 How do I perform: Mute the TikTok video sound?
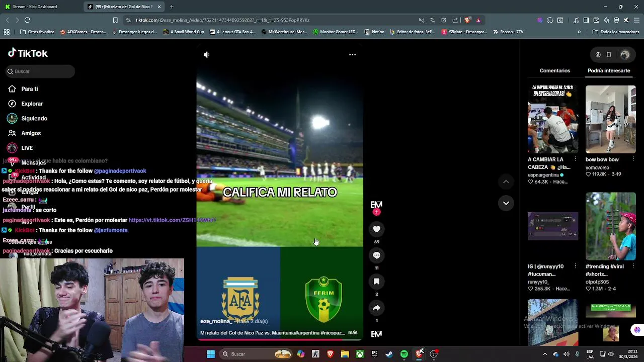click(206, 54)
